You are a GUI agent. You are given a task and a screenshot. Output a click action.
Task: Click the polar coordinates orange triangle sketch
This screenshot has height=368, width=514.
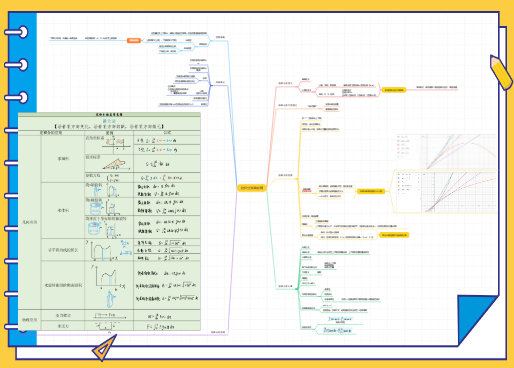pos(114,164)
